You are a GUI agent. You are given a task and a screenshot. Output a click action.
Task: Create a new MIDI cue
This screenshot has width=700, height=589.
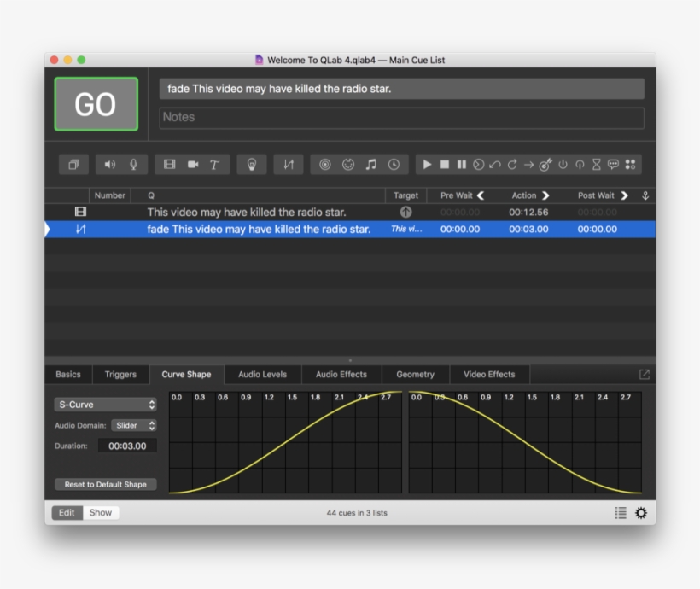pyautogui.click(x=348, y=165)
